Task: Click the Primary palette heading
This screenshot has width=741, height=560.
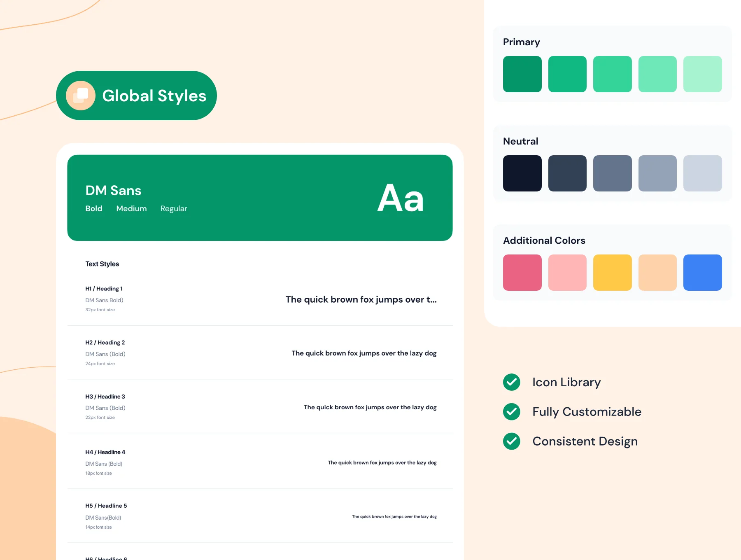Action: pyautogui.click(x=521, y=42)
